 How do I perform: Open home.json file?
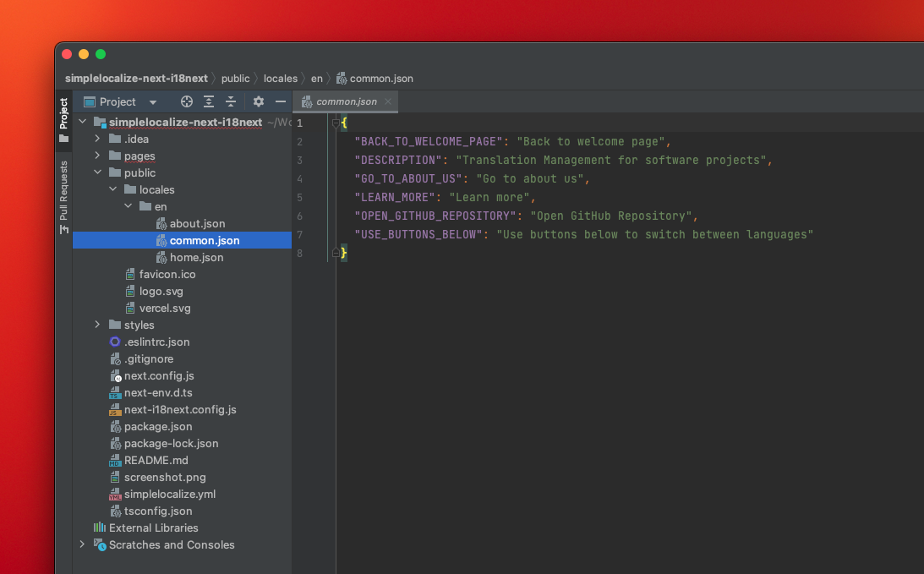click(196, 258)
